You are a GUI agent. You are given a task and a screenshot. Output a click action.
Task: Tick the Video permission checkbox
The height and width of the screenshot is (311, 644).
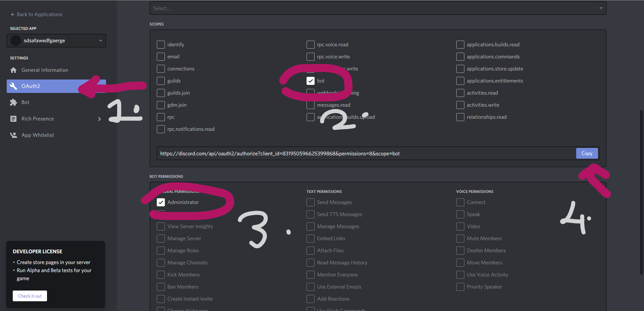coord(460,226)
